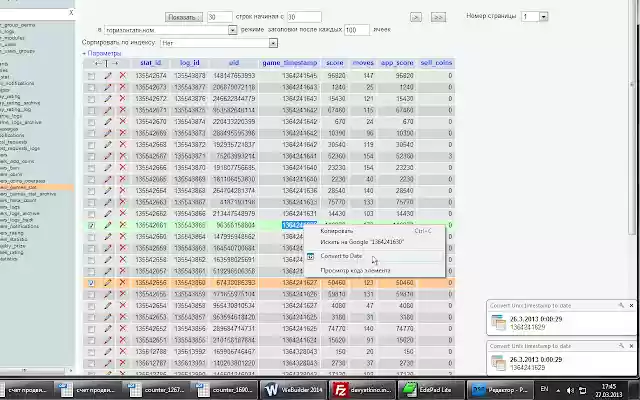The width and height of the screenshot is (640, 400).
Task: Edit row with stat_id 135542673
Action: tap(108, 87)
